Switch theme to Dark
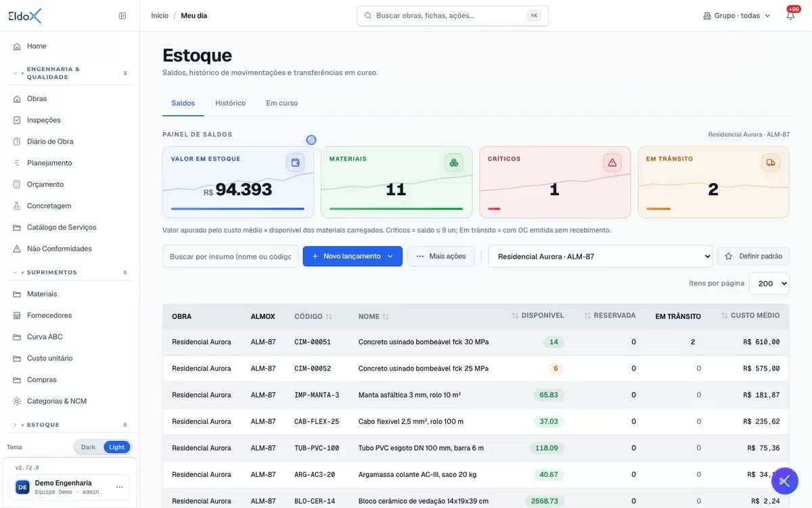The width and height of the screenshot is (812, 508). (89, 447)
